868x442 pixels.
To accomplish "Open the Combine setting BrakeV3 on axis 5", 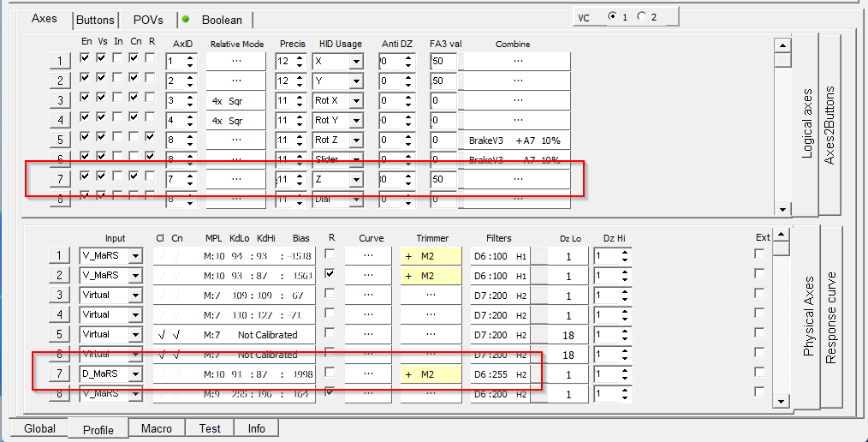I will click(516, 140).
